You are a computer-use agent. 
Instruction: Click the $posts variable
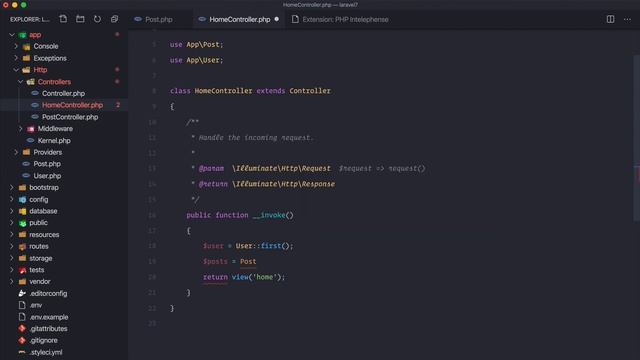click(x=215, y=262)
